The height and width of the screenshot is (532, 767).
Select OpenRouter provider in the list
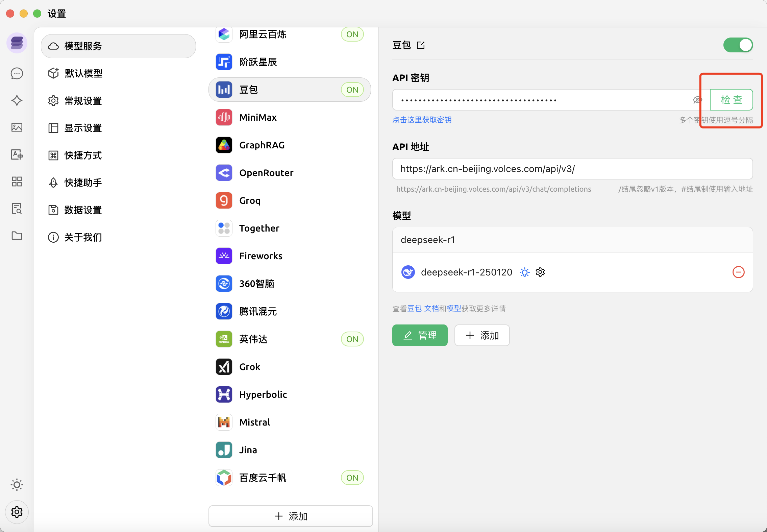point(266,173)
